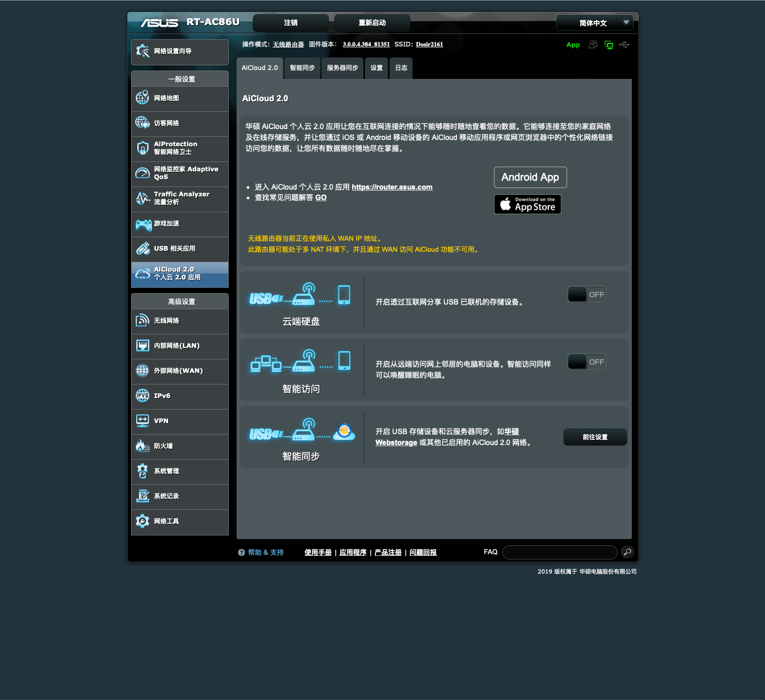The image size is (765, 700).
Task: Click the 云端硬盘 USB router illustration
Action: coord(300,295)
